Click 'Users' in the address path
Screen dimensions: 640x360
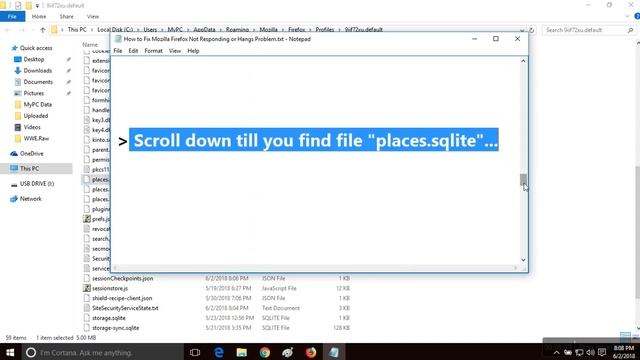pos(150,30)
